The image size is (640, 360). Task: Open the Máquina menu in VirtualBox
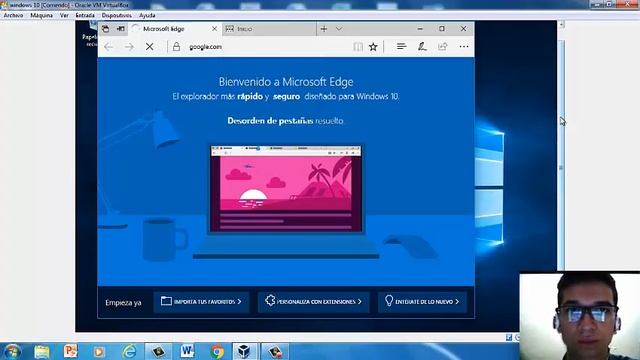[x=42, y=15]
